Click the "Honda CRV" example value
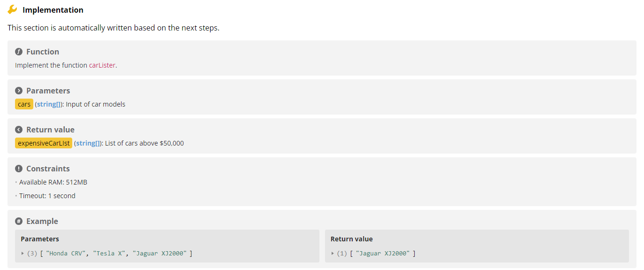Image resolution: width=644 pixels, height=270 pixels. pyautogui.click(x=66, y=254)
